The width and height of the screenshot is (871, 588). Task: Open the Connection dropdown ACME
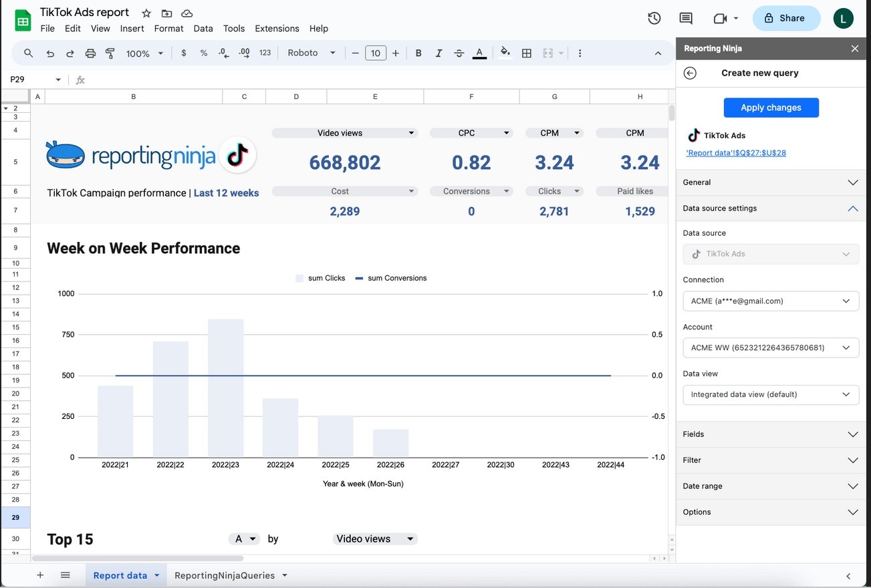[x=771, y=301]
